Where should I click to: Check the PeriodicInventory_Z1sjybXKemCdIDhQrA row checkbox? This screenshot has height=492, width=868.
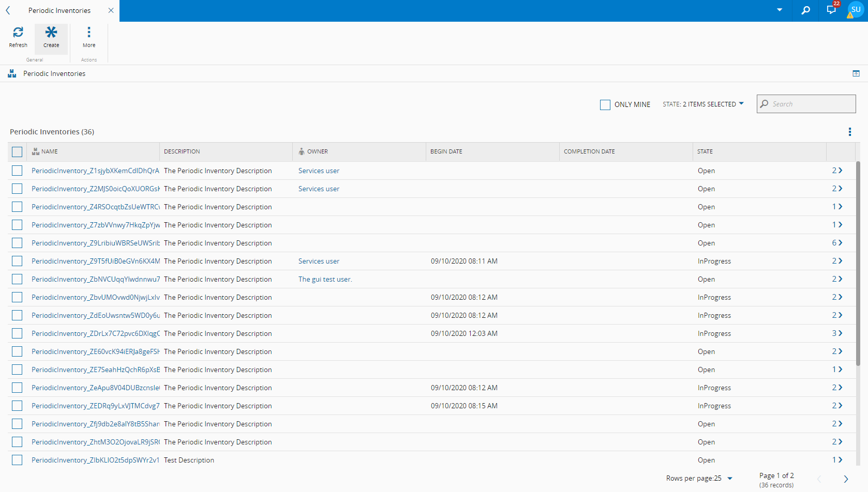pyautogui.click(x=17, y=171)
